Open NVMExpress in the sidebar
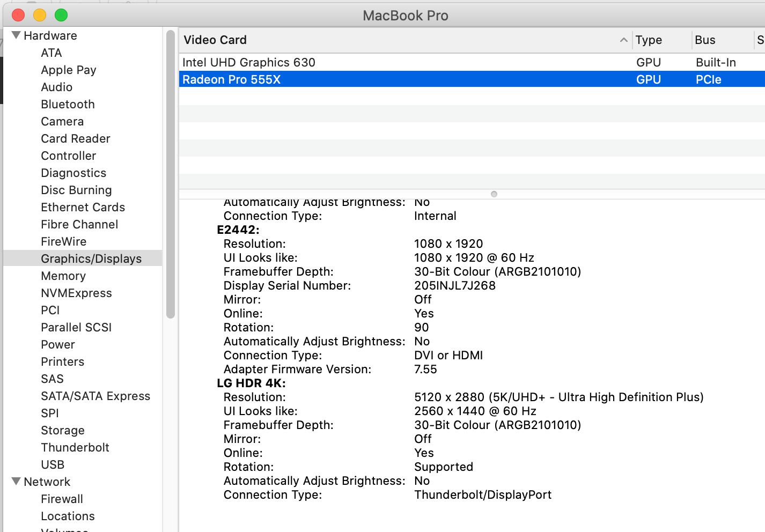Viewport: 765px width, 532px height. (76, 293)
